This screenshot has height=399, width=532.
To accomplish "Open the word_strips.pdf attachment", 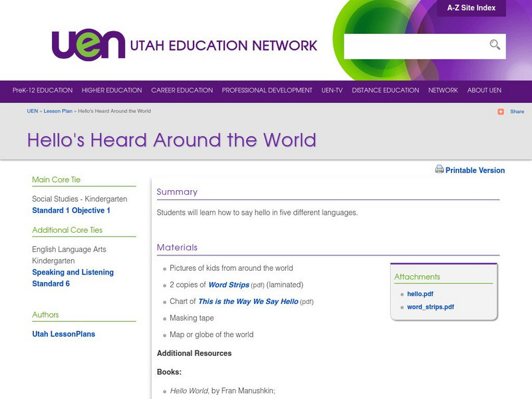I will click(431, 307).
